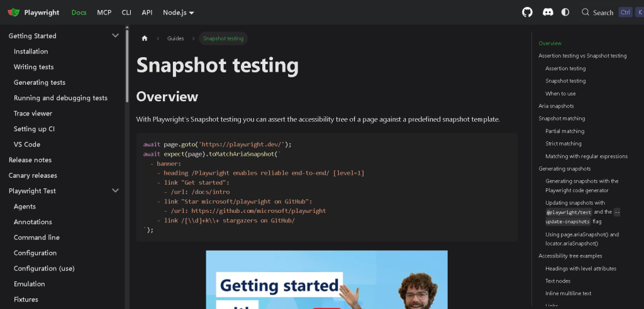Click the toMatchAriaSnapshot code line

click(212, 154)
